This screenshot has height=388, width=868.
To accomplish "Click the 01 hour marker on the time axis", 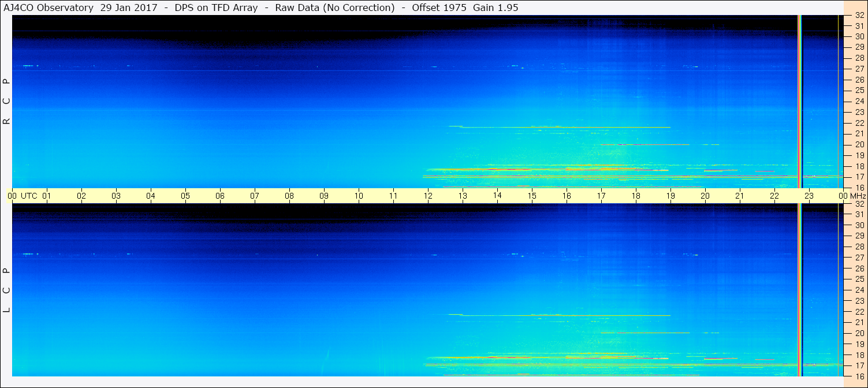I will pos(47,196).
